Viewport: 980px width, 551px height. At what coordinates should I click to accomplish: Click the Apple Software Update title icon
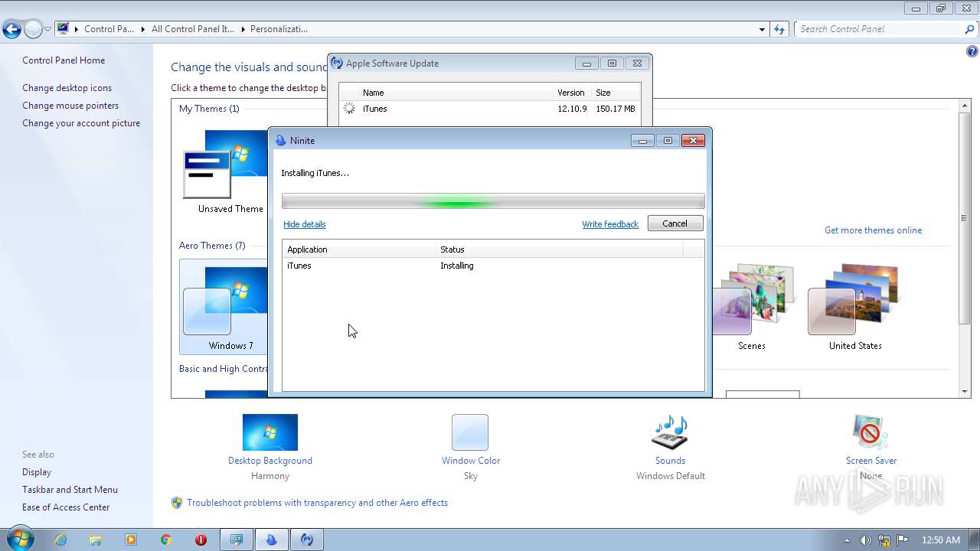(337, 64)
